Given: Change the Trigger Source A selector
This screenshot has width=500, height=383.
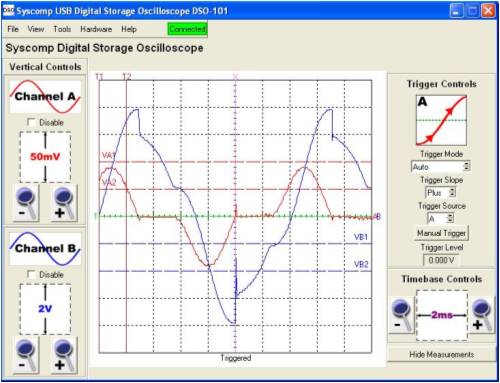Looking at the screenshot, I should pos(441,218).
